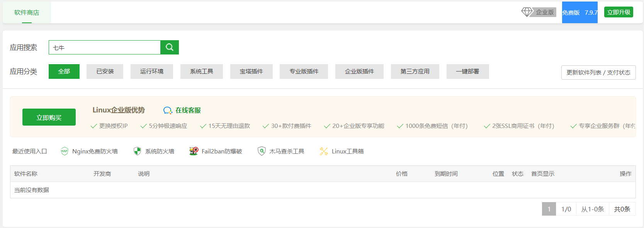Open Fail2ban anti-brute-force icon
644x228 pixels.
point(194,151)
